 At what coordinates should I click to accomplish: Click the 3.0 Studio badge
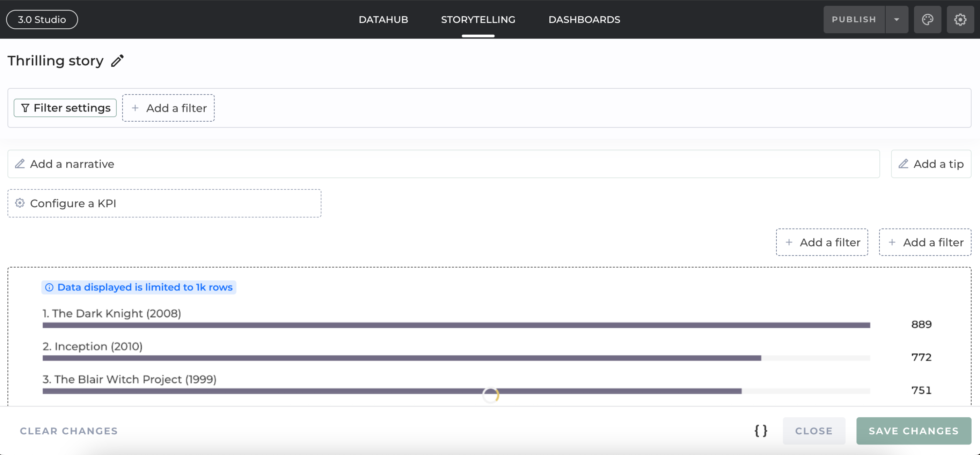[42, 20]
